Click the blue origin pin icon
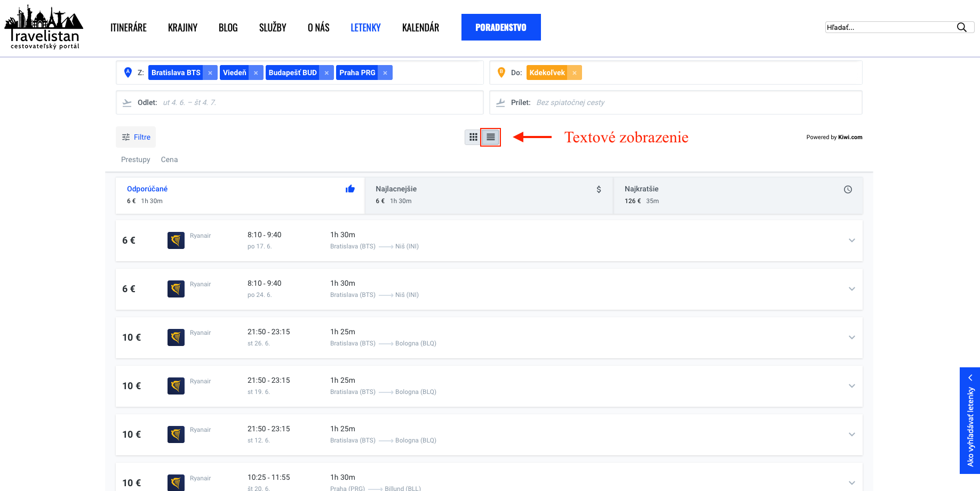The height and width of the screenshot is (491, 980). click(128, 72)
